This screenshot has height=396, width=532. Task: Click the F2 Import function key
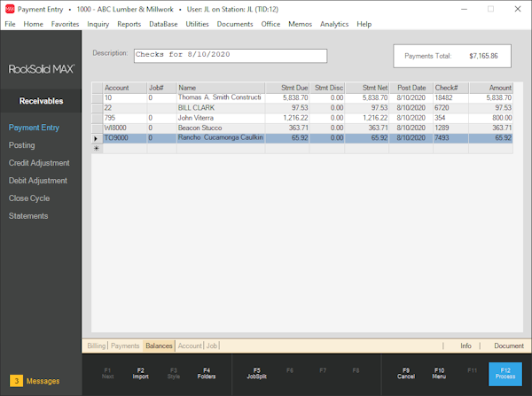pos(140,372)
